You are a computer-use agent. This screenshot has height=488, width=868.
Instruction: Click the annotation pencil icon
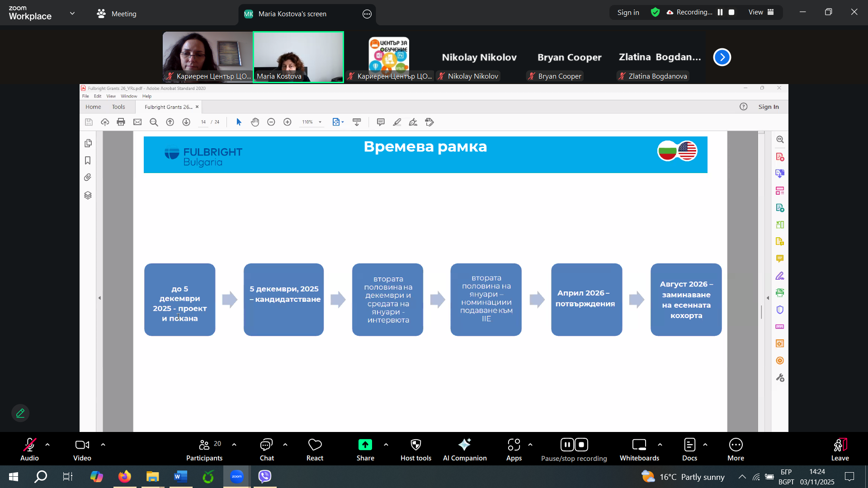20,413
